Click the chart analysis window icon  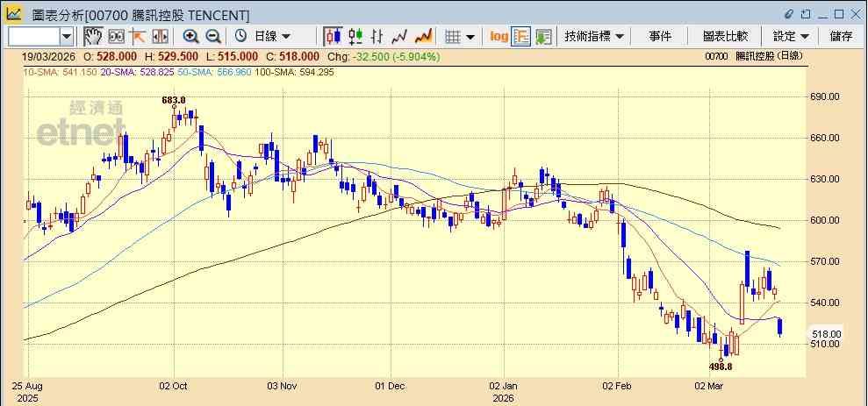tap(14, 14)
